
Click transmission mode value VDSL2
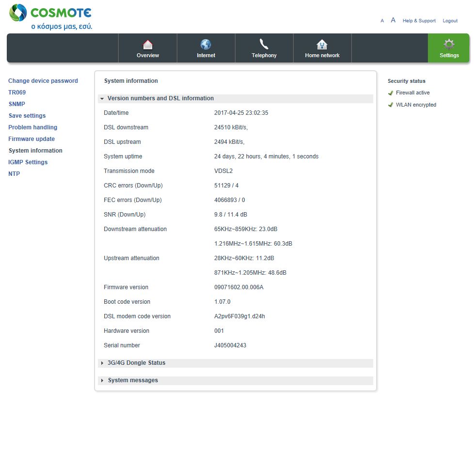tap(223, 171)
